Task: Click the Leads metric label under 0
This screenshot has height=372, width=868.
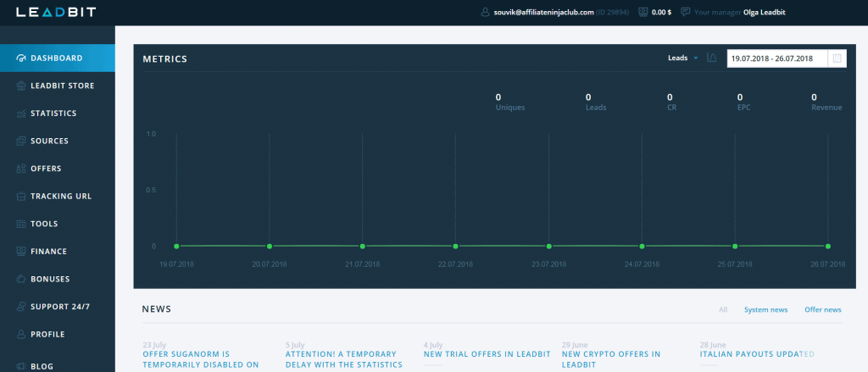Action: (596, 108)
